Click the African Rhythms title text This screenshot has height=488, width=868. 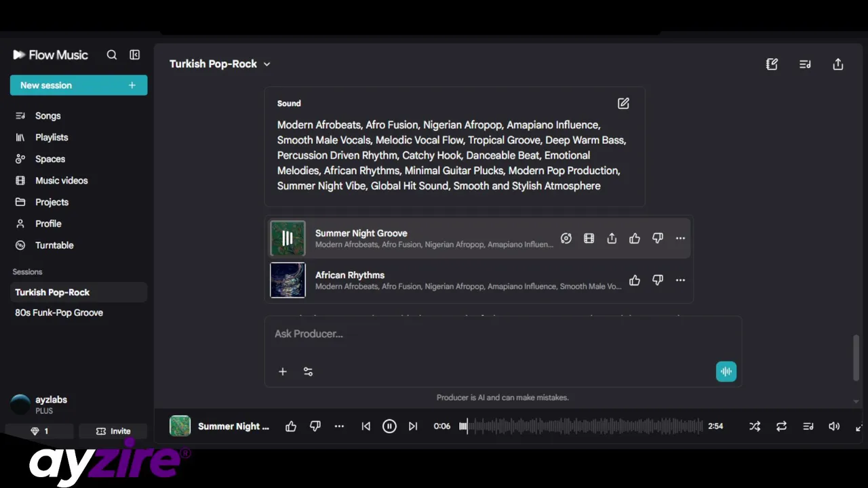350,275
